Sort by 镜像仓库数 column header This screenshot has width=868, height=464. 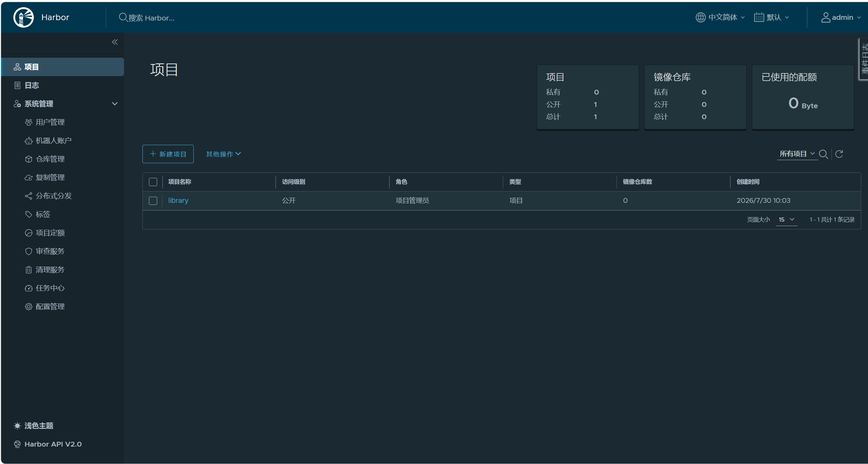click(x=637, y=182)
